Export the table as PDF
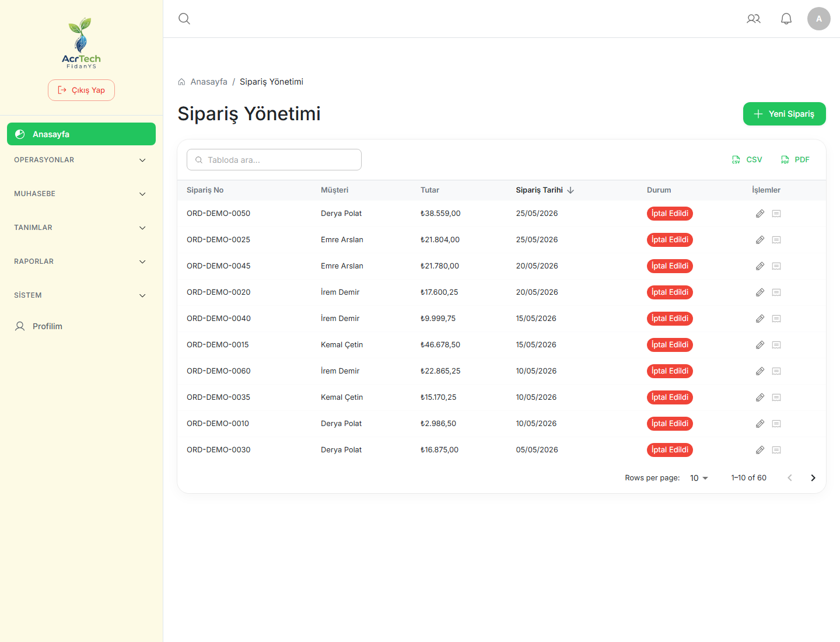 click(x=796, y=159)
